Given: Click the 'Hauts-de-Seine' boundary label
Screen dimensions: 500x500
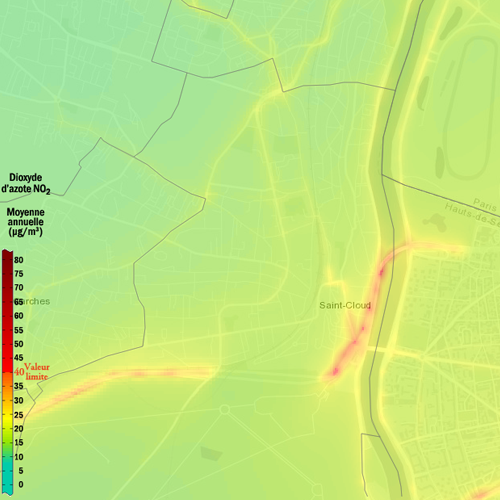Looking at the screenshot, I should [473, 215].
